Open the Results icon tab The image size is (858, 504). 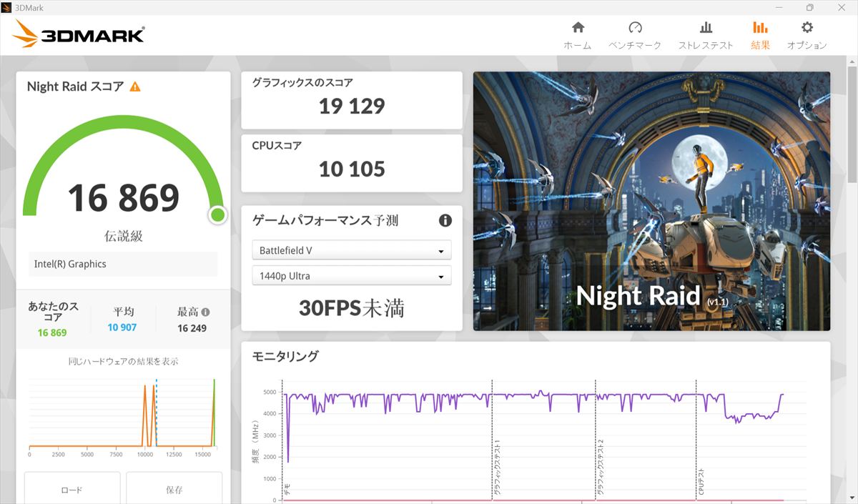760,28
